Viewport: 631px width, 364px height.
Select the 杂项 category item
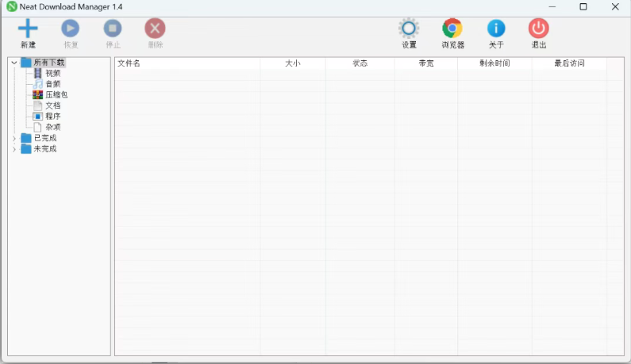point(52,127)
